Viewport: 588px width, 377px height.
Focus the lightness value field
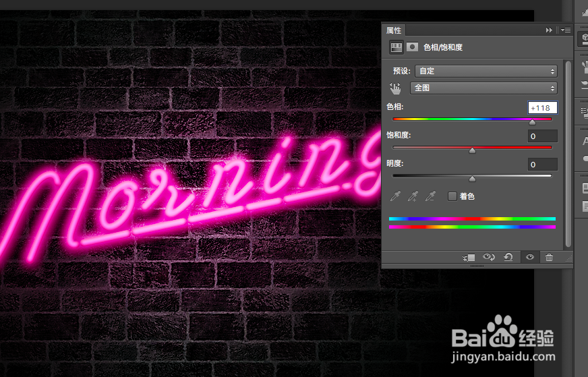tap(542, 165)
